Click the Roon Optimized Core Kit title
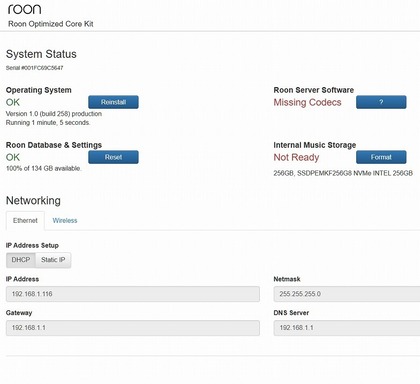 tap(51, 24)
